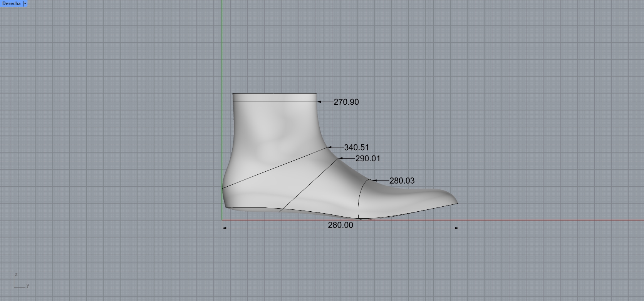Select the pointed toe tip of the last
The height and width of the screenshot is (301, 644).
(x=456, y=202)
